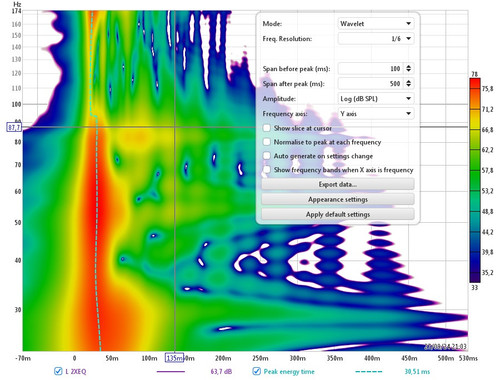This screenshot has height=380, width=500.
Task: Click the colour scale bottom limit 33
Action: [475, 287]
